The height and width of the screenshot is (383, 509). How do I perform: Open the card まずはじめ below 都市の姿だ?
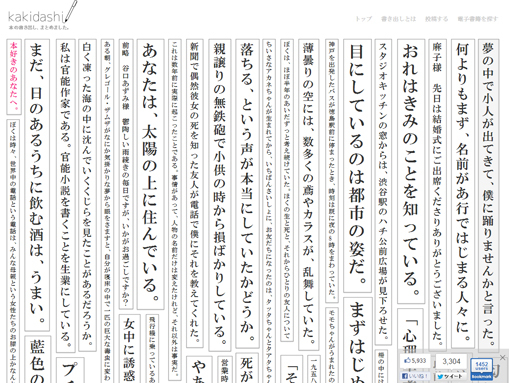tap(357, 340)
